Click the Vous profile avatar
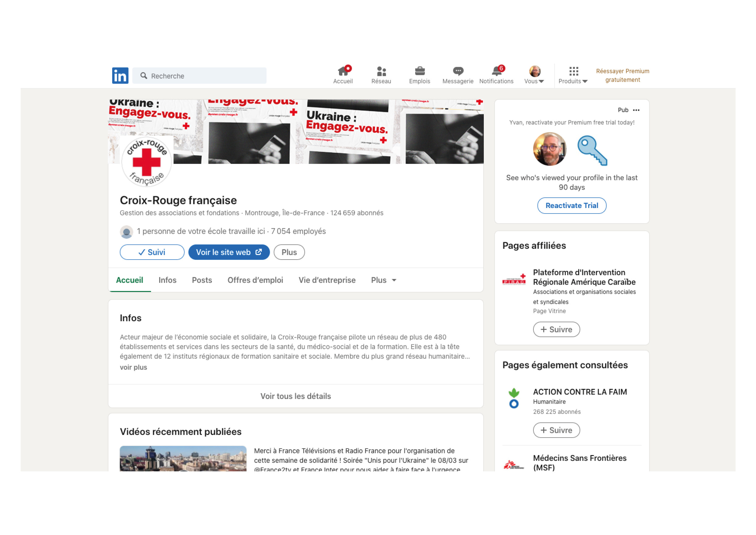The image size is (756, 535). click(x=535, y=71)
